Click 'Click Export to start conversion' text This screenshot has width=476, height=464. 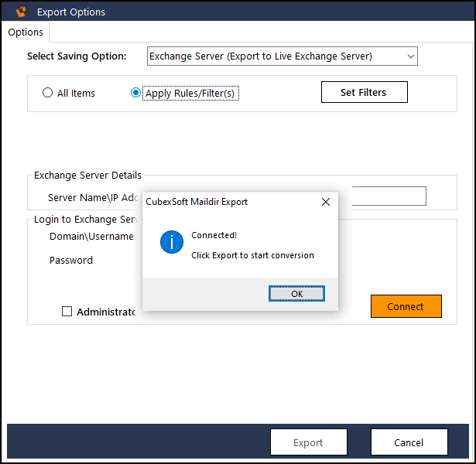click(x=252, y=255)
